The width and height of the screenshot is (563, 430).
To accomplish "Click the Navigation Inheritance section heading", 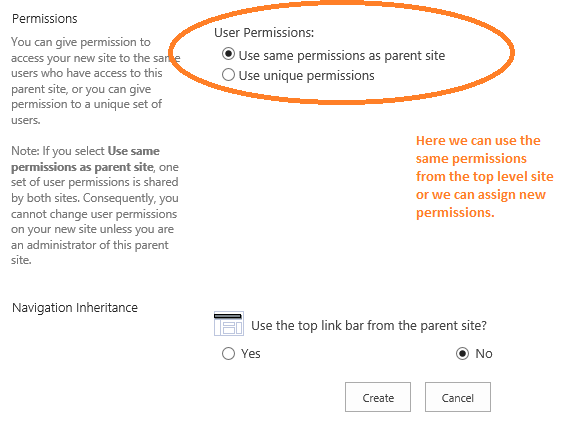I will [75, 308].
